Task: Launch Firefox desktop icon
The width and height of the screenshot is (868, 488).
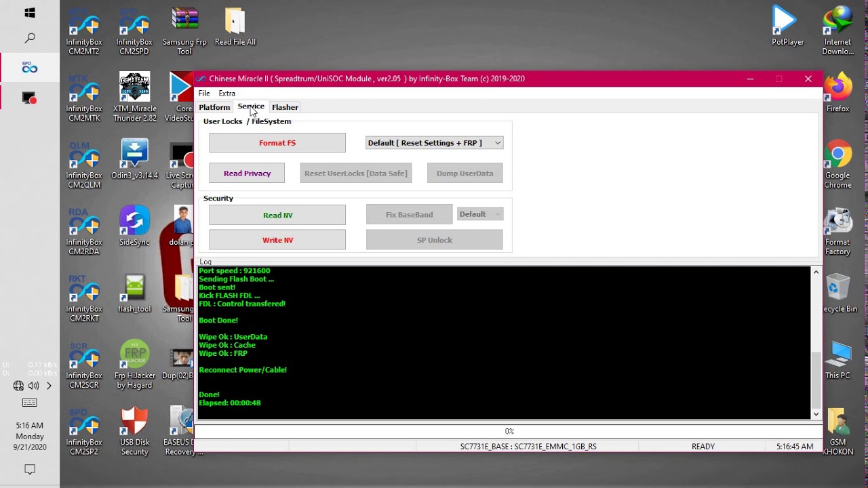Action: coord(837,94)
